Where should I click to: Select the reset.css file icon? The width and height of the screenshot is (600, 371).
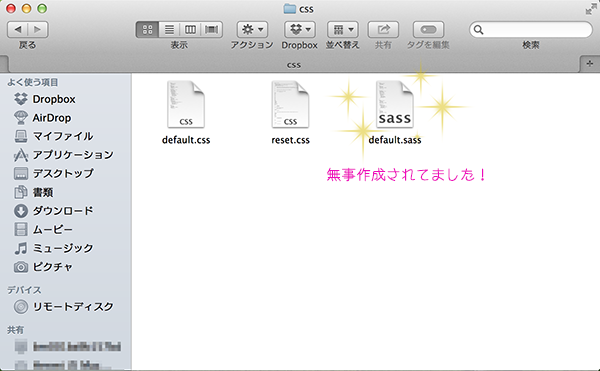[290, 104]
